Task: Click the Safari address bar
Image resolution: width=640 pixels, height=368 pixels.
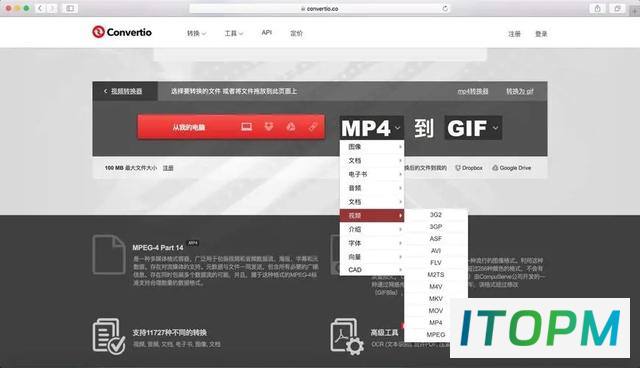Action: tap(320, 8)
